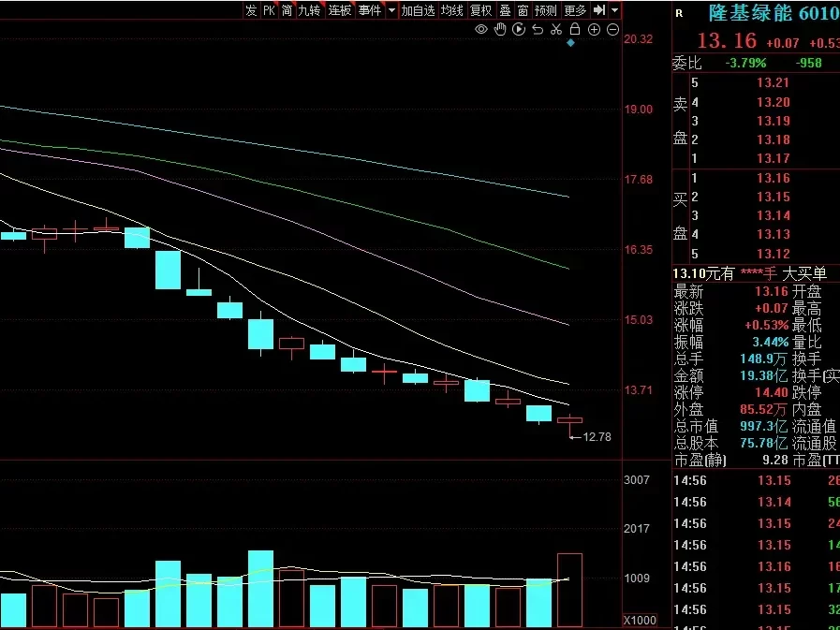
Task: Select the hand pan tool
Action: [x=500, y=30]
